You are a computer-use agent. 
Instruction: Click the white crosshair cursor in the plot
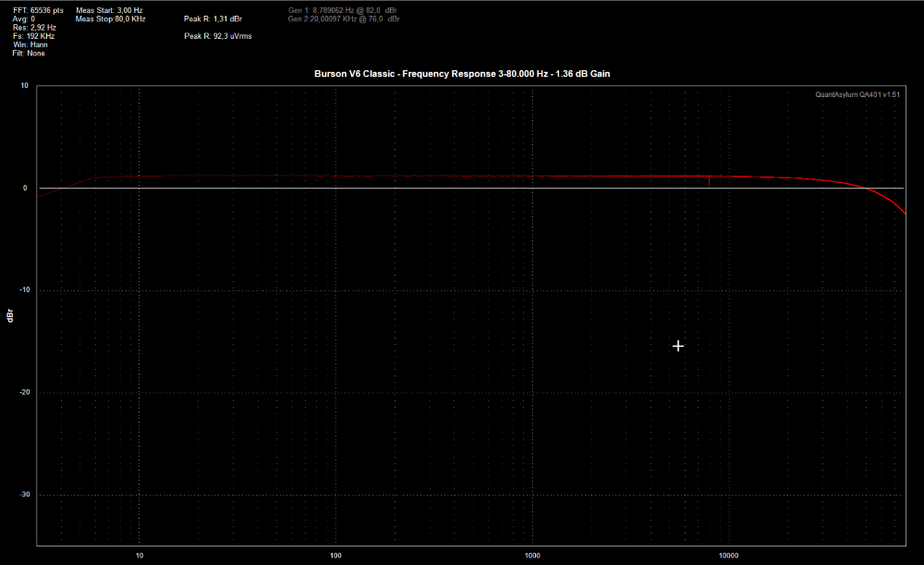point(678,346)
